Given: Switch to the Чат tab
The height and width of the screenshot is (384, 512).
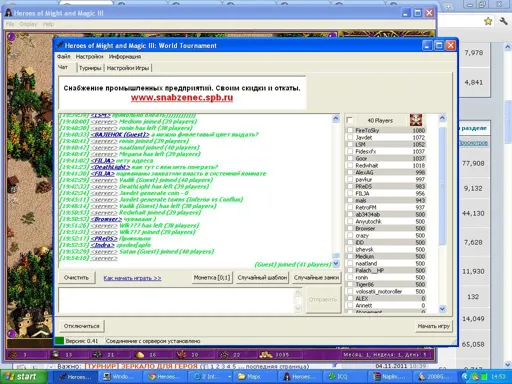Looking at the screenshot, I should [63, 67].
